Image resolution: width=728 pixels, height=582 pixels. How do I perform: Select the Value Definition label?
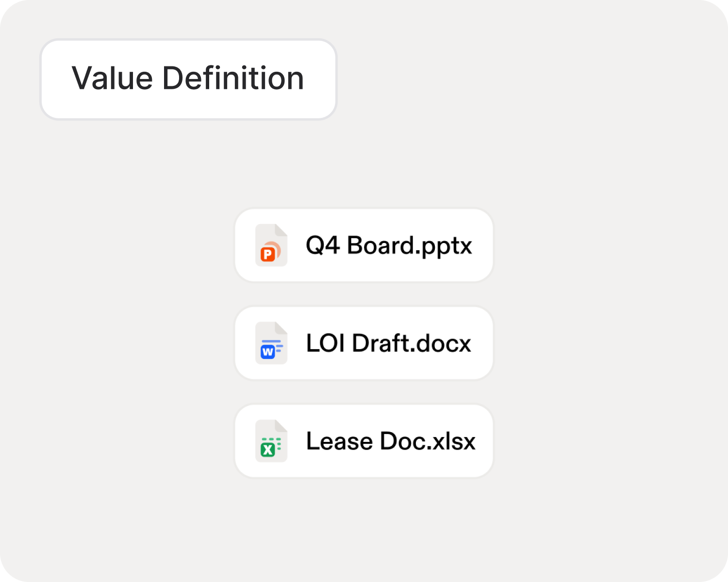(188, 79)
